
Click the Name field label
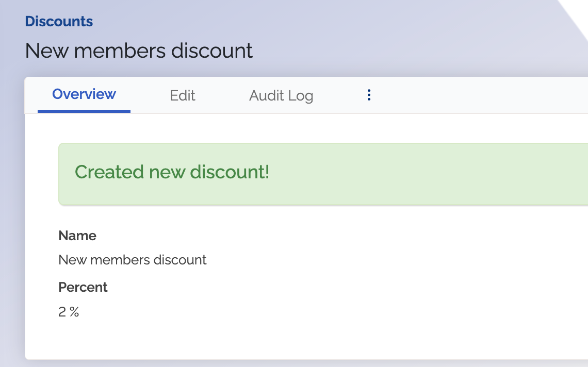[x=77, y=236]
